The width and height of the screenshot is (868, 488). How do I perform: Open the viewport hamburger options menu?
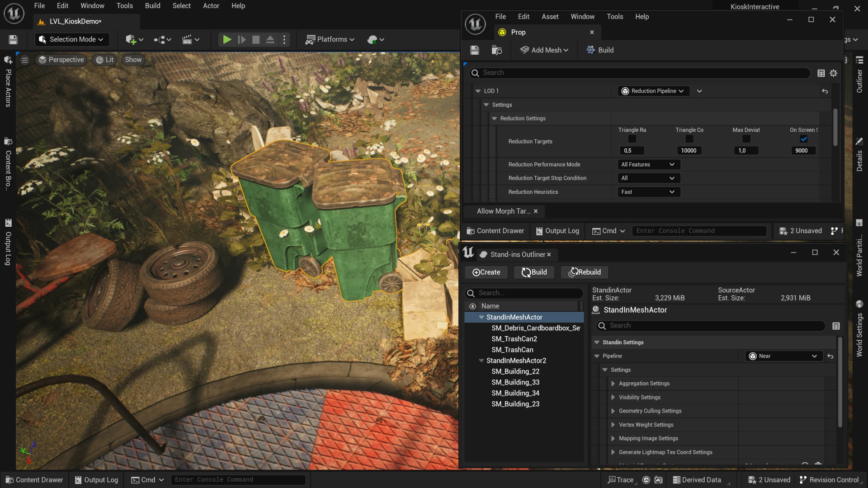[25, 60]
